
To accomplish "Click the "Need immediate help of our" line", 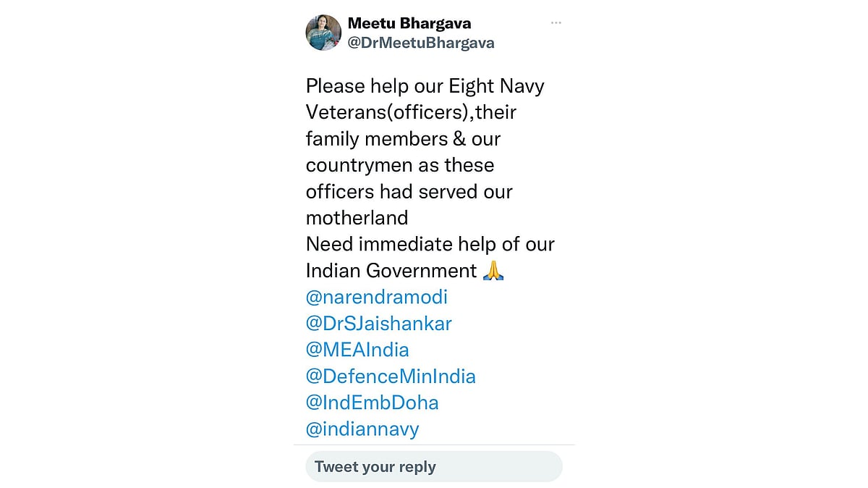I will [430, 244].
